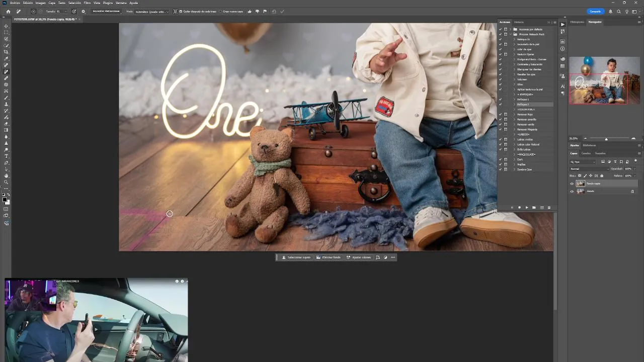The width and height of the screenshot is (644, 362).
Task: Click the zoom out mountains icon in Navegador
Action: 585,139
